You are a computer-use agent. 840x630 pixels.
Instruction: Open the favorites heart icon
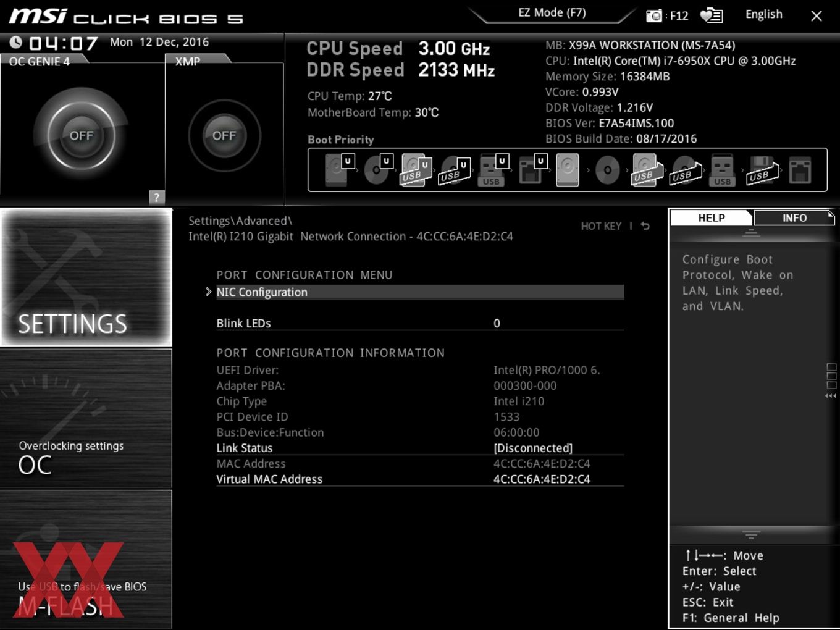(711, 15)
